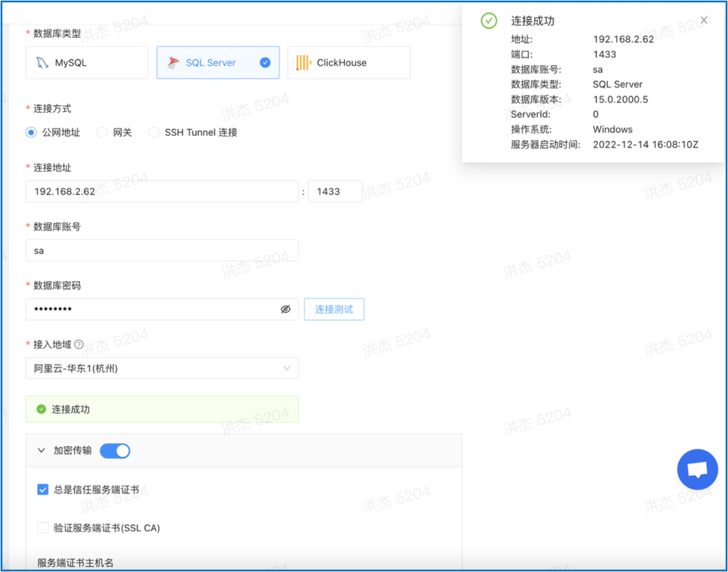The height and width of the screenshot is (572, 728).
Task: Click the 连接地址 IP input field
Action: coord(162,191)
